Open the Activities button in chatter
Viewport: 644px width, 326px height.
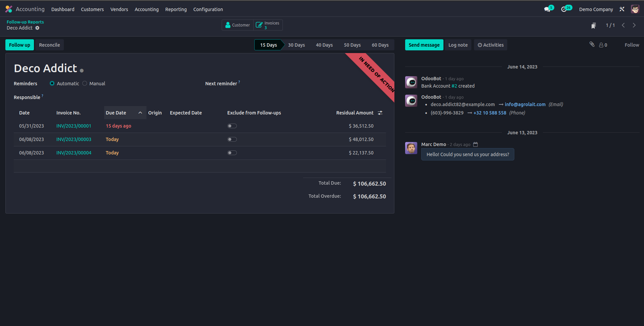coord(490,45)
